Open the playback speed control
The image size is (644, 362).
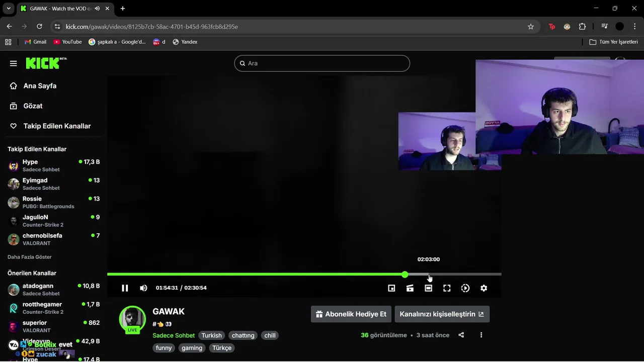tap(465, 288)
